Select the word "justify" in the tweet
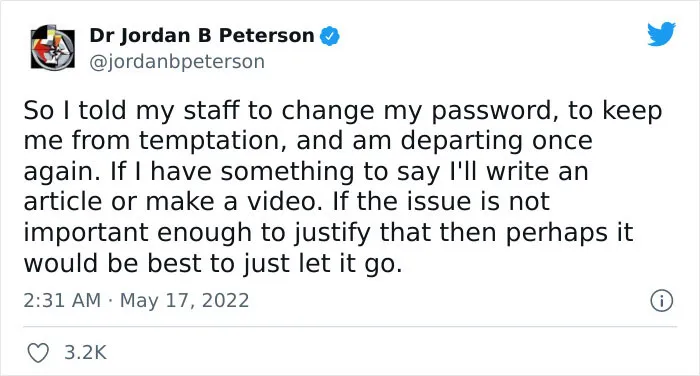 [332, 234]
